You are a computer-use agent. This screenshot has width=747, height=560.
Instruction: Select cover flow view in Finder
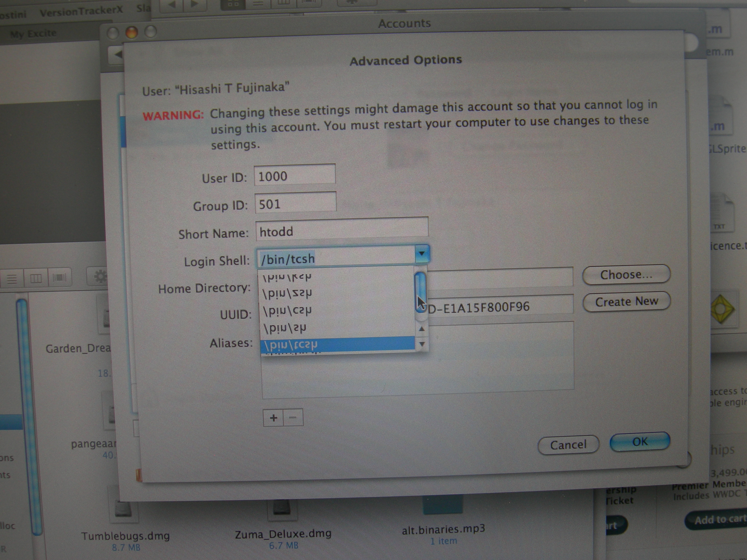pyautogui.click(x=60, y=278)
